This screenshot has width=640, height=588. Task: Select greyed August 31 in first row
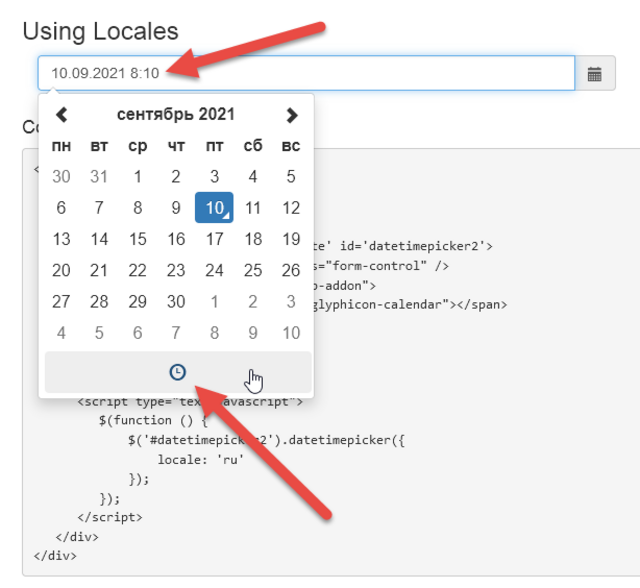coord(99,177)
